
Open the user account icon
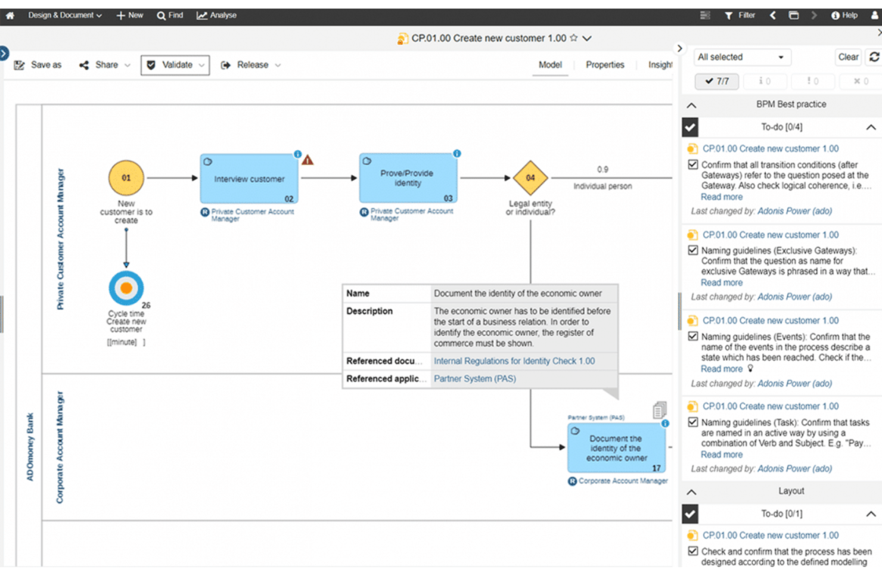click(874, 15)
